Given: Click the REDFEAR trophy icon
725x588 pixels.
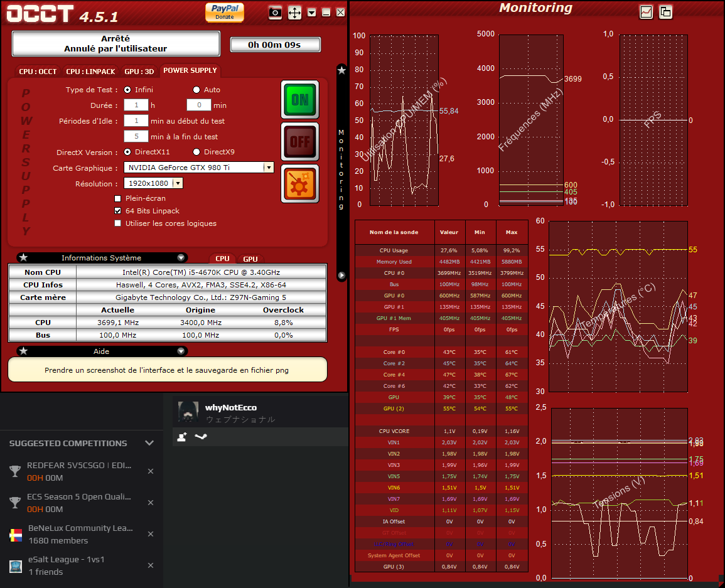Looking at the screenshot, I should tap(15, 471).
